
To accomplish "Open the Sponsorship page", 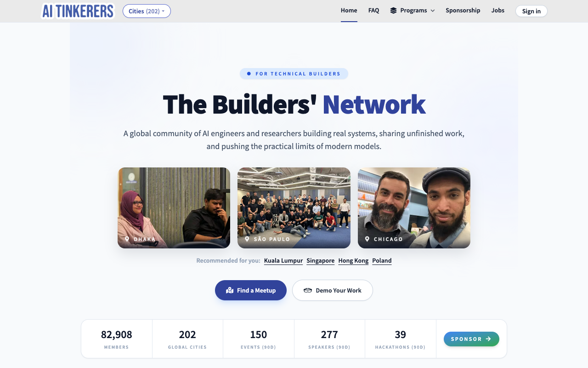I will pos(463,11).
